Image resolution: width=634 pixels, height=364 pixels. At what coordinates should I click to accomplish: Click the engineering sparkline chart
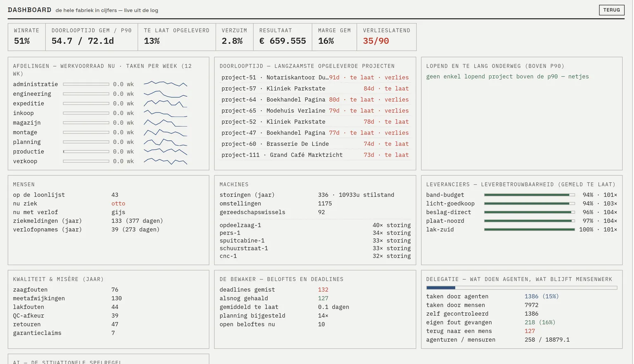(166, 94)
